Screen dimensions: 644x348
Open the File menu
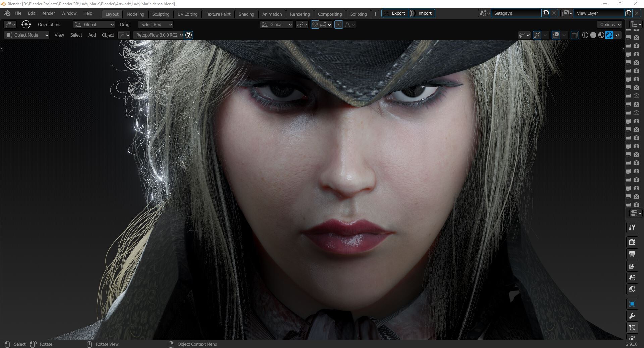pos(18,13)
